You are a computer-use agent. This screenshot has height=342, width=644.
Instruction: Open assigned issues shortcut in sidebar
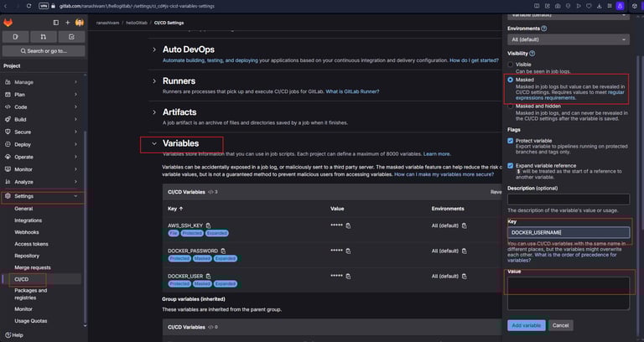point(16,37)
